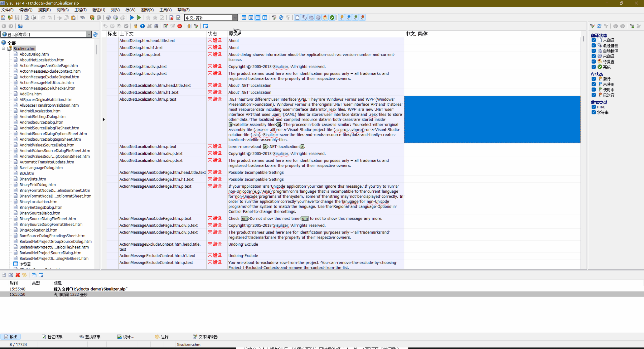
Task: Switch to the 注释 tab
Action: [x=162, y=337]
